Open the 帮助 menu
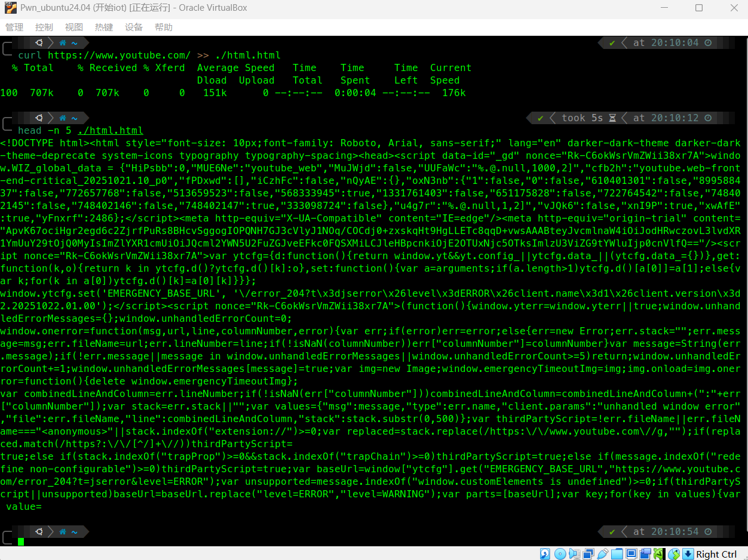The height and width of the screenshot is (560, 748). [x=164, y=27]
